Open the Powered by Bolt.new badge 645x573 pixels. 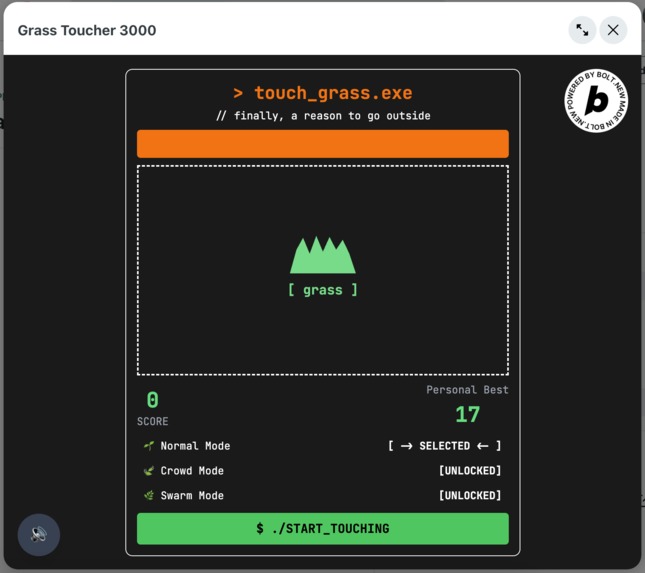[596, 101]
